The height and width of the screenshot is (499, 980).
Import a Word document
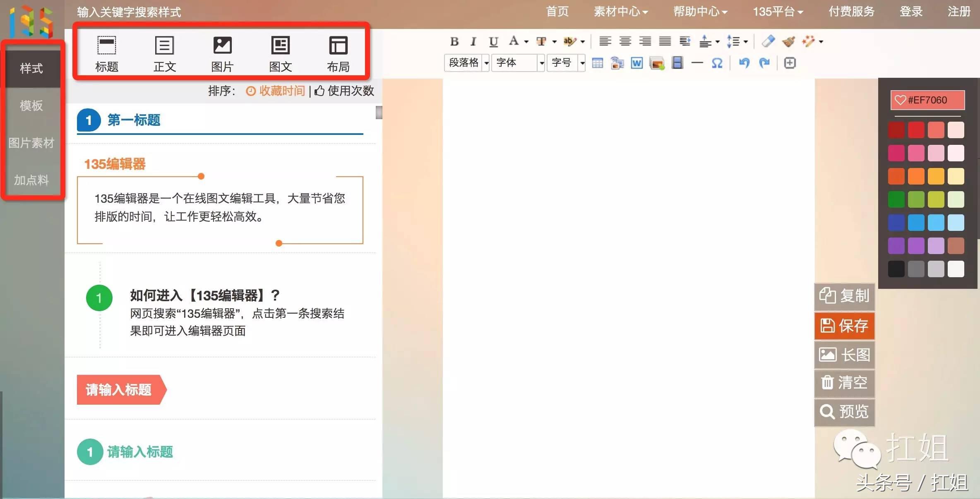[x=636, y=63]
